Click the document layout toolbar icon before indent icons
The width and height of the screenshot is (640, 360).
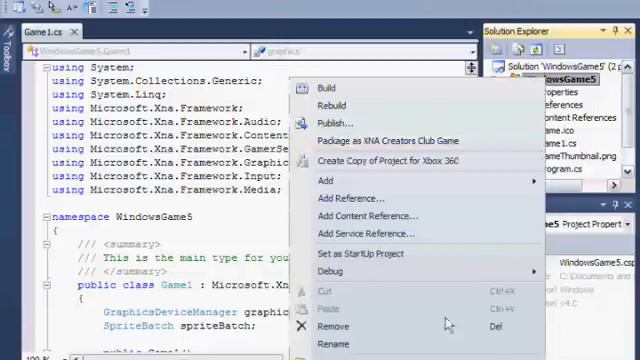point(91,7)
